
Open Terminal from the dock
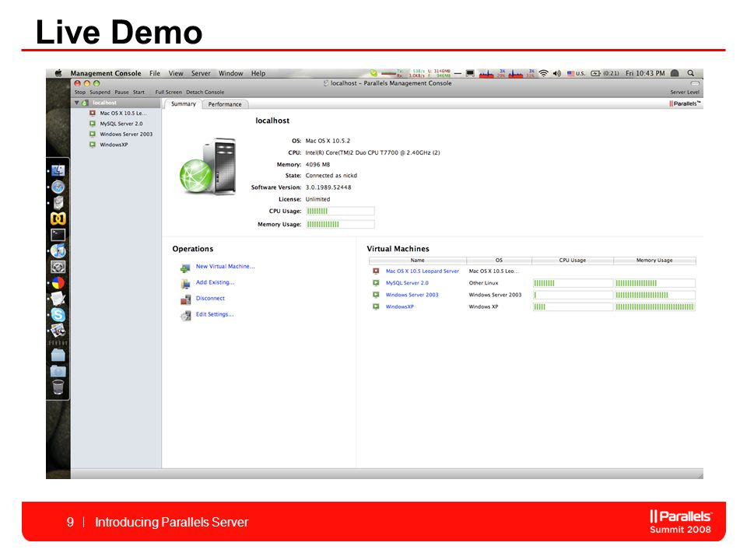(58, 235)
